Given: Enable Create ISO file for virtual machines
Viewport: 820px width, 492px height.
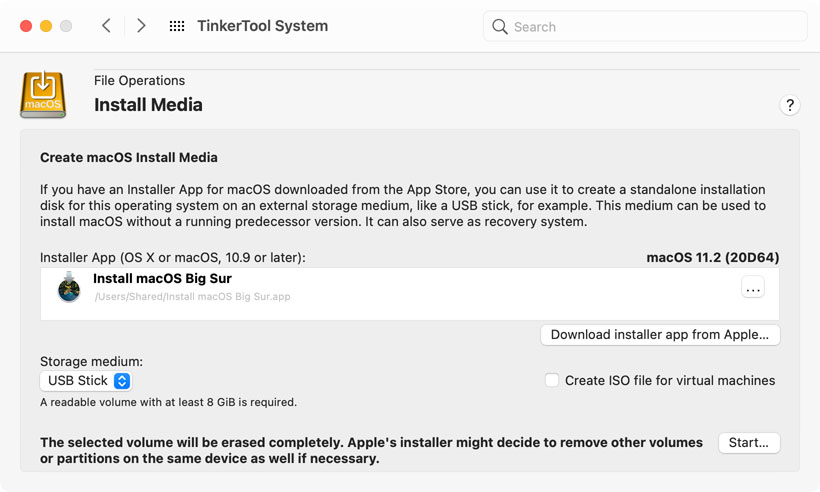Looking at the screenshot, I should pyautogui.click(x=552, y=380).
